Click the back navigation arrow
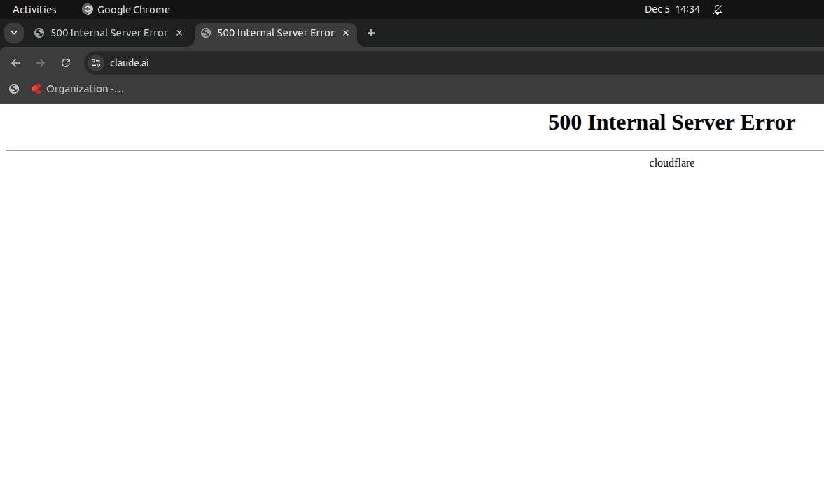This screenshot has width=824, height=504. click(x=15, y=63)
